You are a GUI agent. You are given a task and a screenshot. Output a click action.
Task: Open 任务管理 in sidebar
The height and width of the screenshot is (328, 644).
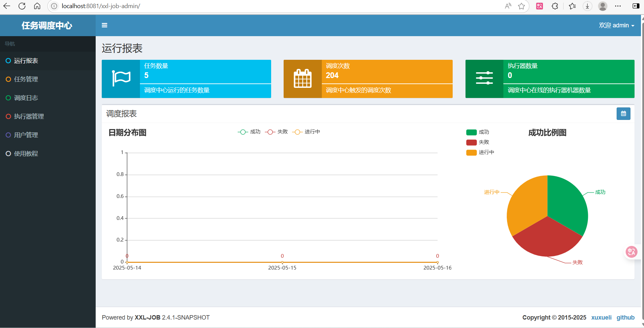coord(48,79)
